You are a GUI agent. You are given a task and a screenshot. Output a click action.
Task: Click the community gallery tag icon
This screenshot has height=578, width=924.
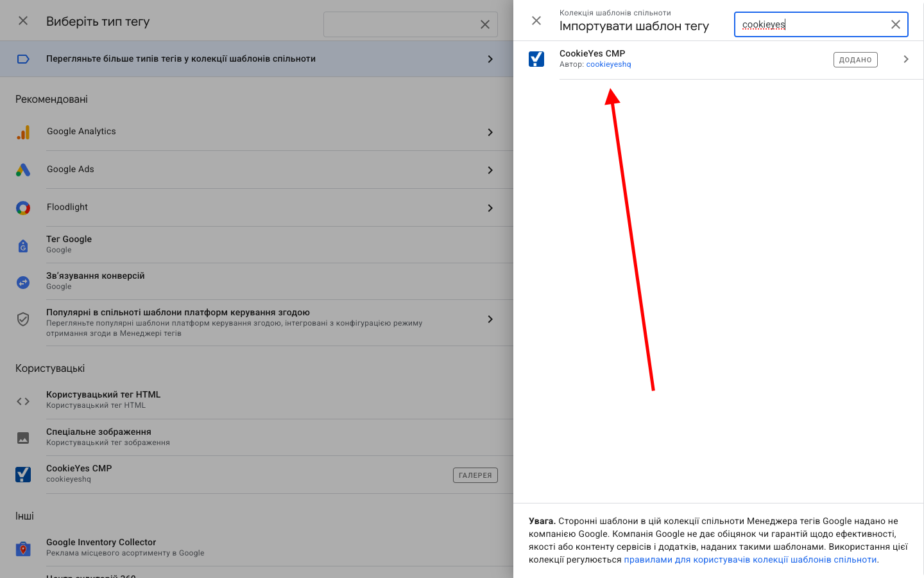point(23,59)
